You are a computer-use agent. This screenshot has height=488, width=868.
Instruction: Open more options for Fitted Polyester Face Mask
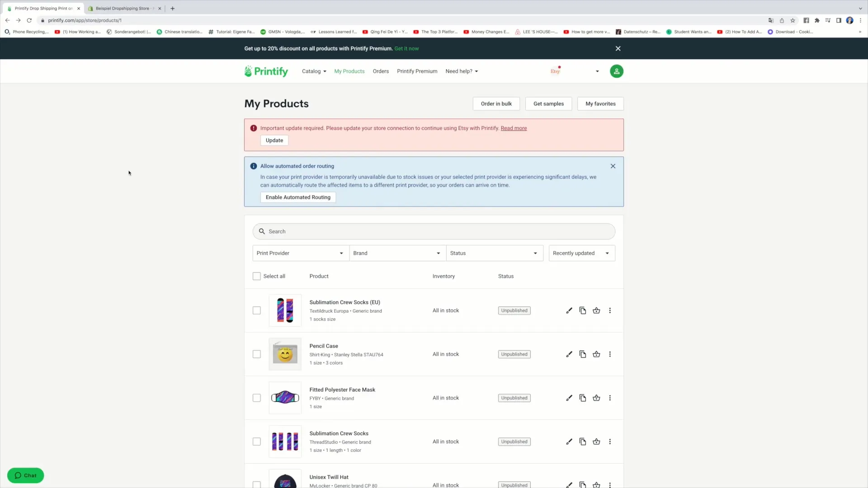pos(610,398)
